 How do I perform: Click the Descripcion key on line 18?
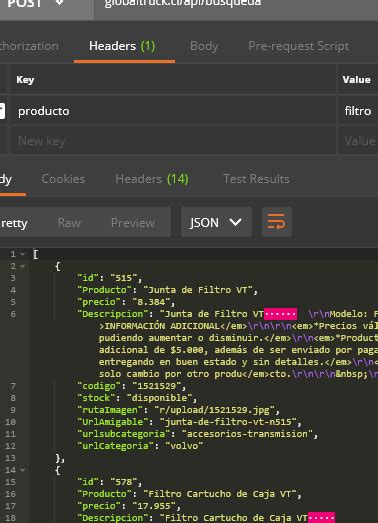click(113, 518)
